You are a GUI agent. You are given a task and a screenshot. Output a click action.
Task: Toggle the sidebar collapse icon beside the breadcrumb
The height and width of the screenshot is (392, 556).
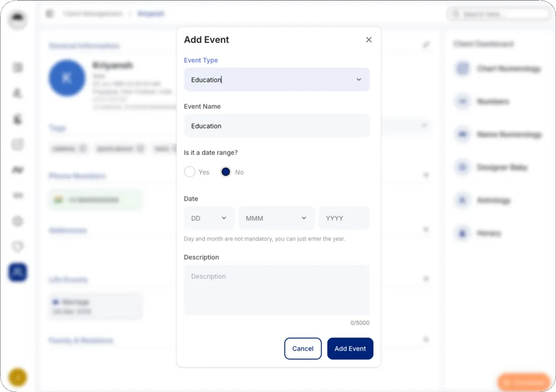pyautogui.click(x=50, y=14)
